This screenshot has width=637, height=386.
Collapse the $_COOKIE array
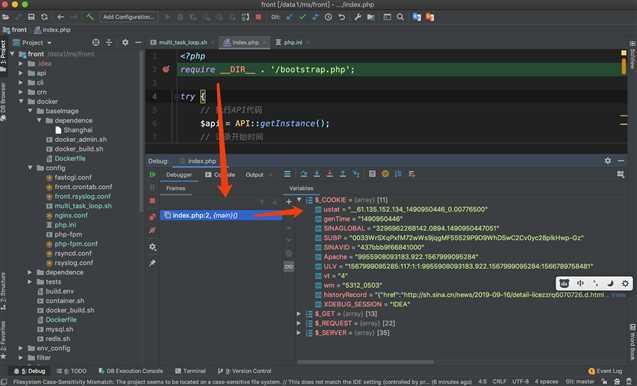(x=299, y=200)
